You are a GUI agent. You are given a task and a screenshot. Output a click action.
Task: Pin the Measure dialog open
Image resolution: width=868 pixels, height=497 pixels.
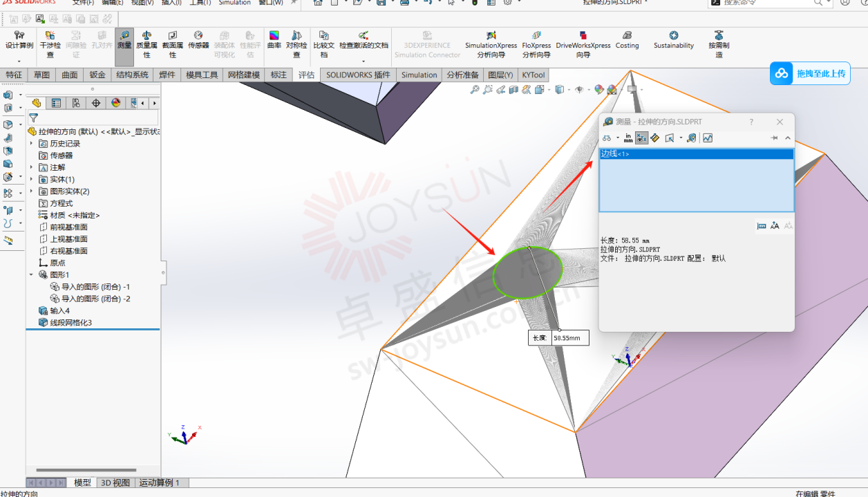click(x=774, y=138)
